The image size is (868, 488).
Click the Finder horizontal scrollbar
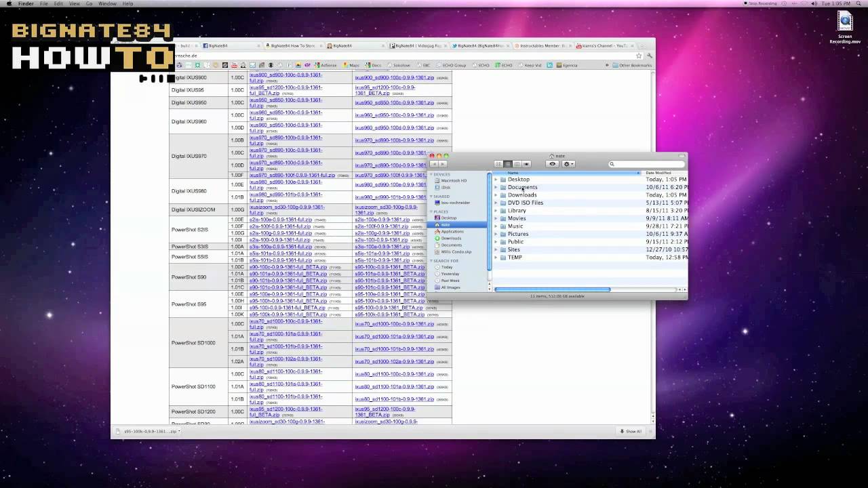[x=553, y=289]
